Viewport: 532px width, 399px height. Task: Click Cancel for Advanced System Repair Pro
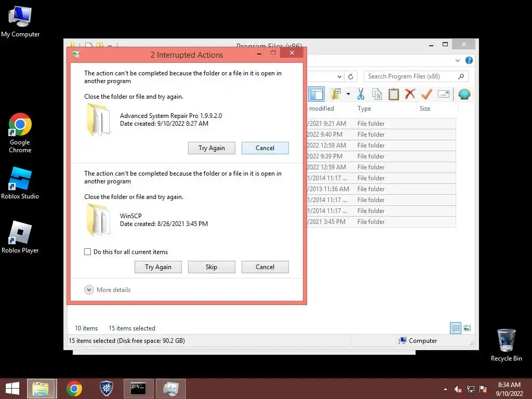[x=265, y=148]
